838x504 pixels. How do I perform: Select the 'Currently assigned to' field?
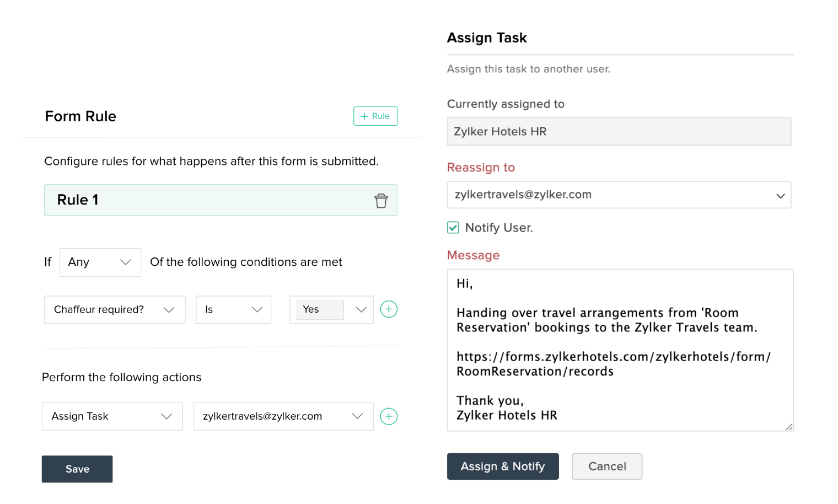(x=619, y=131)
